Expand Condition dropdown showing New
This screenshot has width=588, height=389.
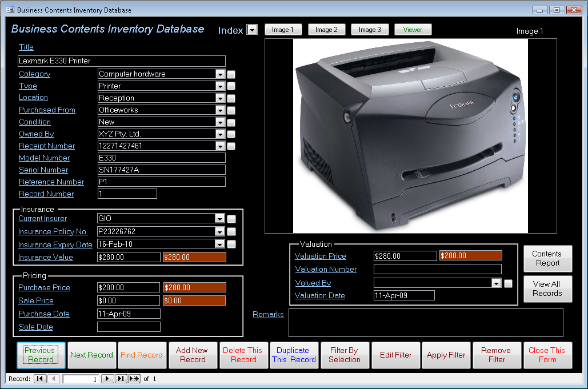[221, 122]
